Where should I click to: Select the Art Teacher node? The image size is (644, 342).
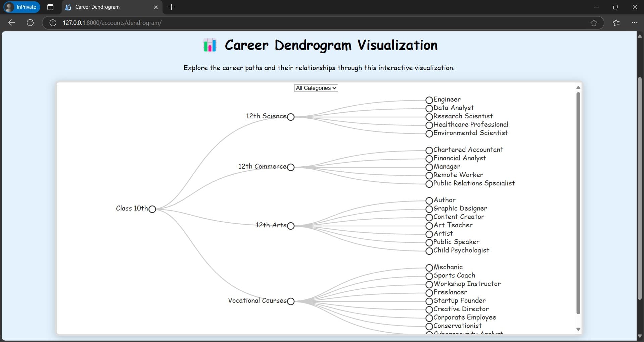click(429, 226)
